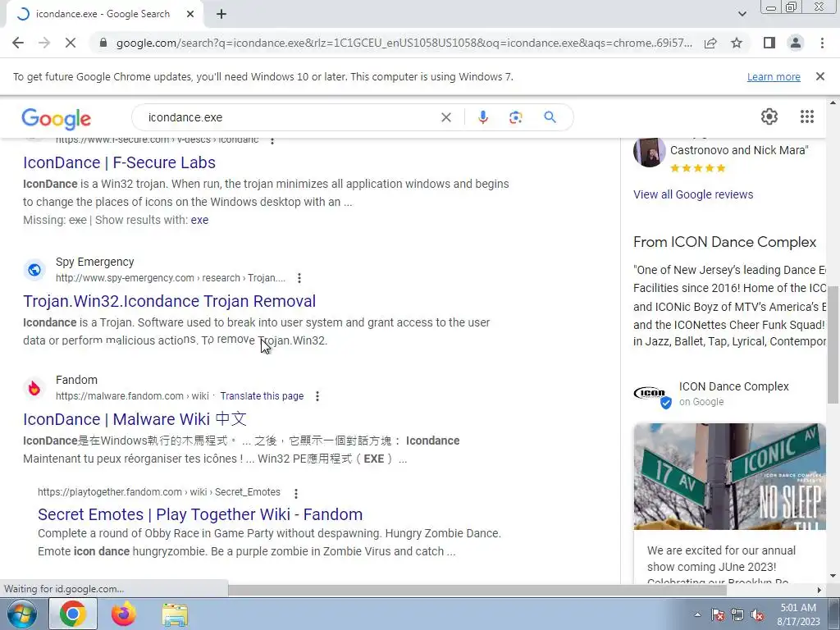The image size is (840, 630).
Task: Open the IconDance F-Secure Labs result
Action: pyautogui.click(x=119, y=162)
